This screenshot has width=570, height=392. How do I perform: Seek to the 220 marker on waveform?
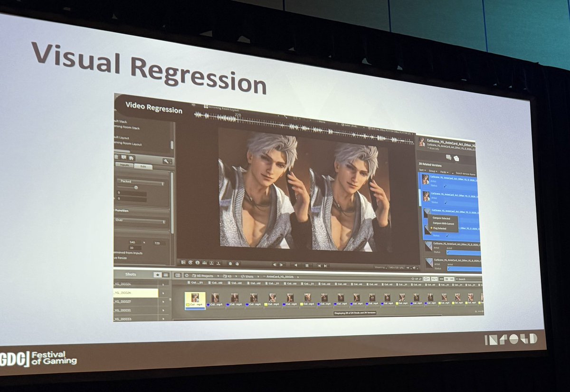pyautogui.click(x=237, y=115)
